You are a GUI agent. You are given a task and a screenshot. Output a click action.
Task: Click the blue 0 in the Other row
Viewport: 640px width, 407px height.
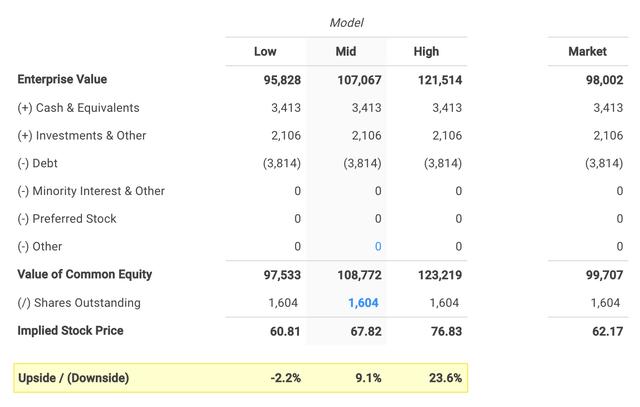click(377, 247)
